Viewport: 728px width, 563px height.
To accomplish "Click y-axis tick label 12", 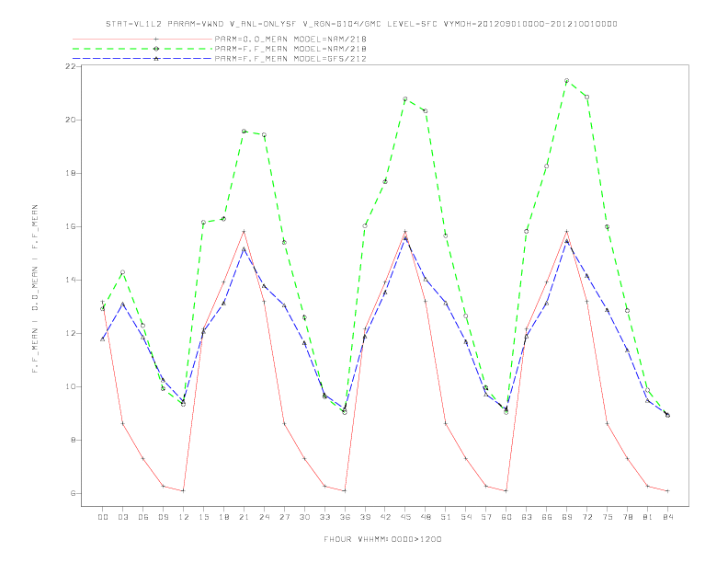I will tap(70, 334).
